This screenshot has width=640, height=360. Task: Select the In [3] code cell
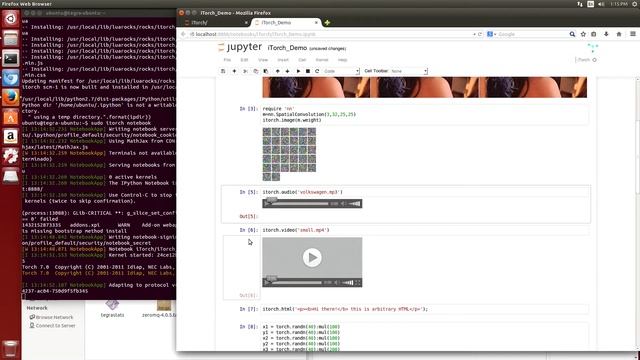[425, 115]
